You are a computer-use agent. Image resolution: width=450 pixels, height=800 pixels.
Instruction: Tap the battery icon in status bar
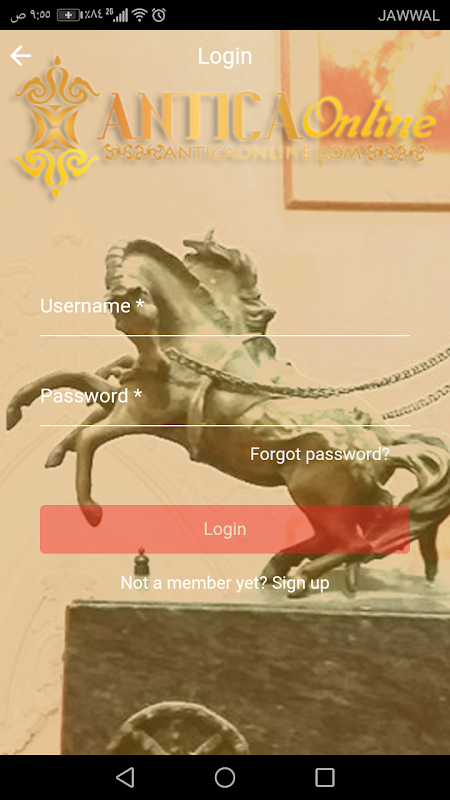point(69,15)
